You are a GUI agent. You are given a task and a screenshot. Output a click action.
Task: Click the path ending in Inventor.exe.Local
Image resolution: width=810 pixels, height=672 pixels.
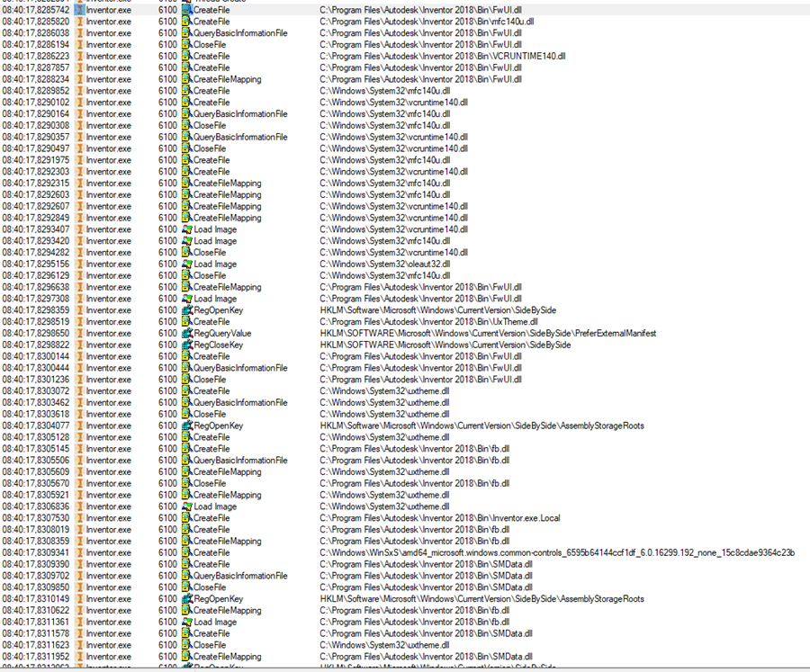click(x=440, y=517)
